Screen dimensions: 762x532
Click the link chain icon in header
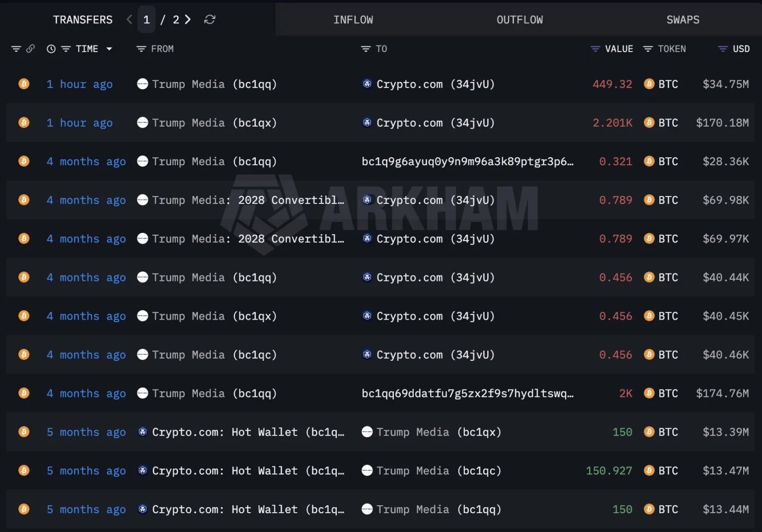tap(31, 49)
